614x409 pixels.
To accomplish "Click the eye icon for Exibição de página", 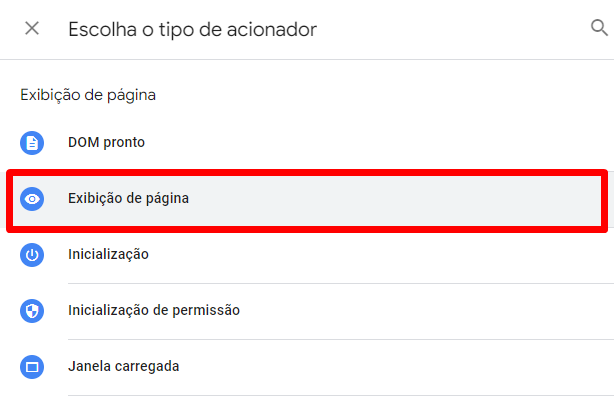I will coord(32,199).
